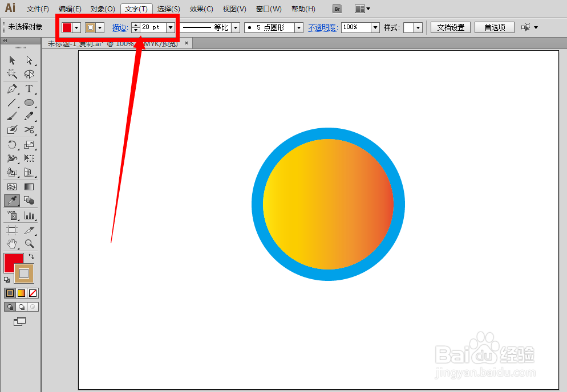Click the 首选项 button
Image resolution: width=567 pixels, height=392 pixels.
(x=495, y=27)
